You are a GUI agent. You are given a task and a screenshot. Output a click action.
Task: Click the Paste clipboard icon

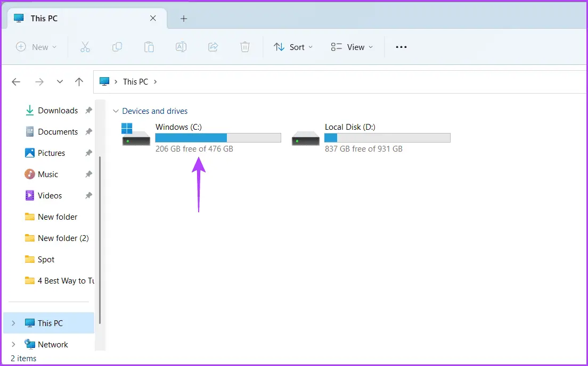[149, 47]
